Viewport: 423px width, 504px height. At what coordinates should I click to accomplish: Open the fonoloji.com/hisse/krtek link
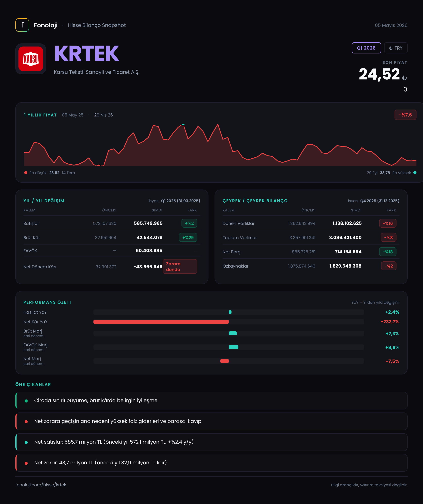(x=41, y=485)
